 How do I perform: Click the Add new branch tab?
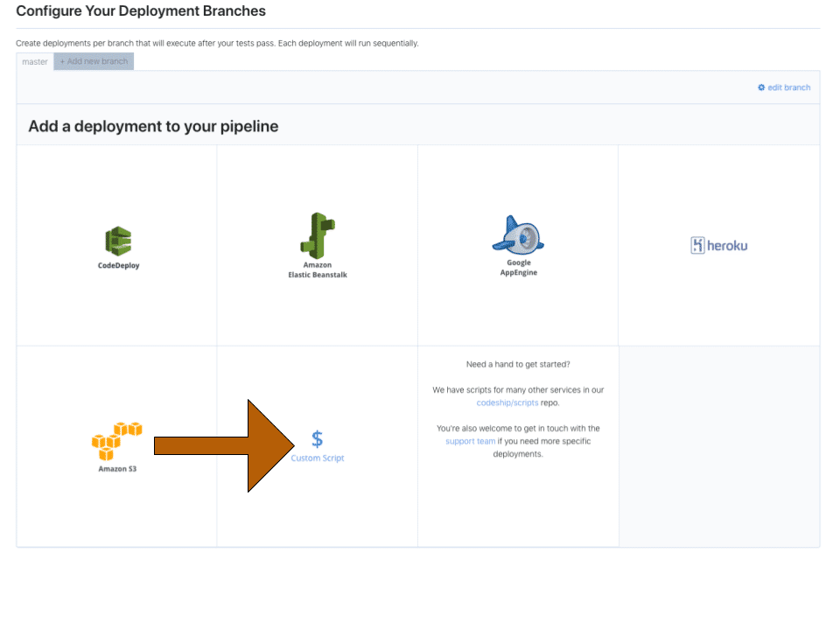click(x=94, y=61)
